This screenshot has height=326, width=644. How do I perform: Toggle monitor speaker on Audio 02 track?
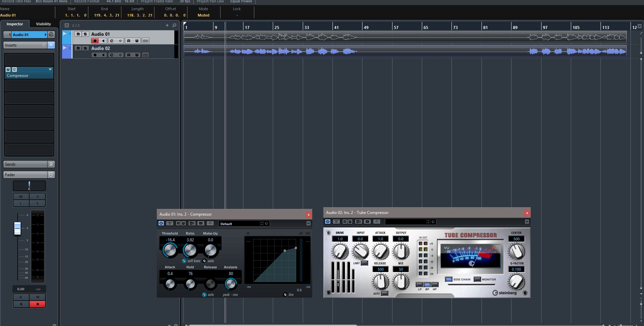[103, 55]
